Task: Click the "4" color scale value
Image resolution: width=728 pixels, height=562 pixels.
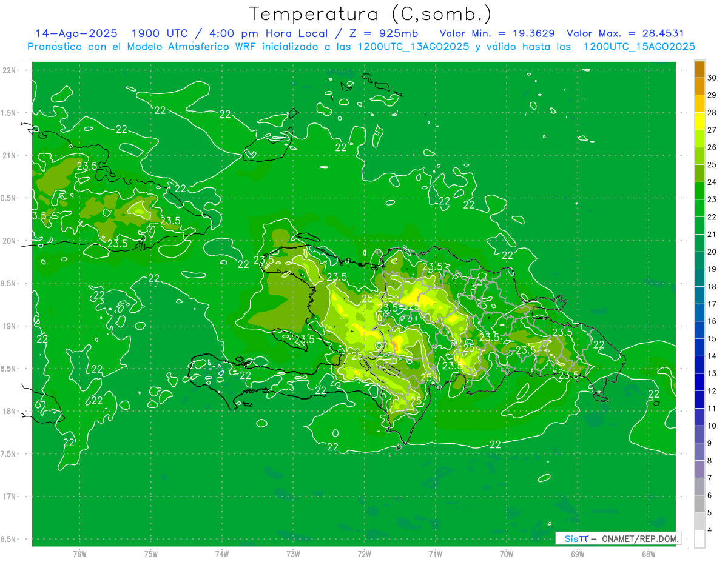Action: point(710,530)
